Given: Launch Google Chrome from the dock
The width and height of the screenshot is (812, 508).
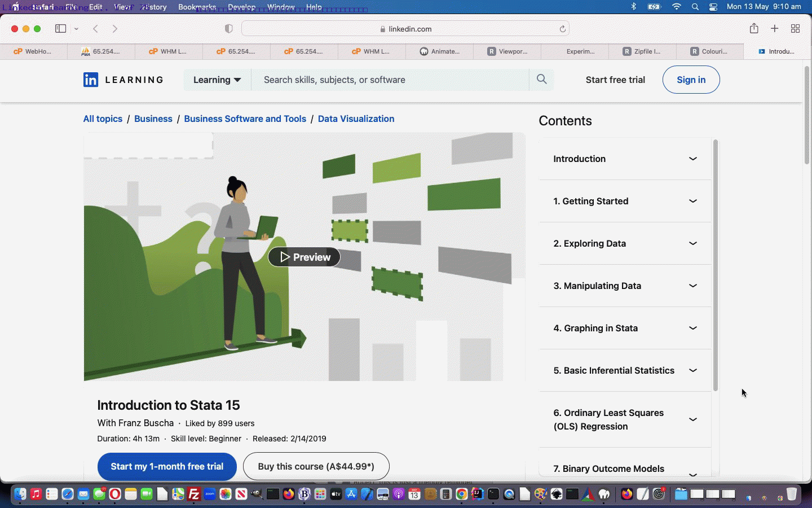Looking at the screenshot, I should (x=462, y=494).
